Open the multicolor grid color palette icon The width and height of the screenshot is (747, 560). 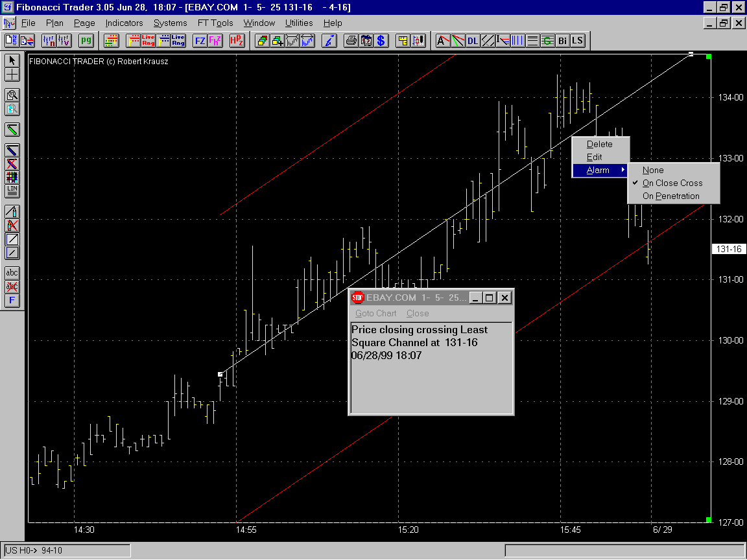(x=12, y=178)
